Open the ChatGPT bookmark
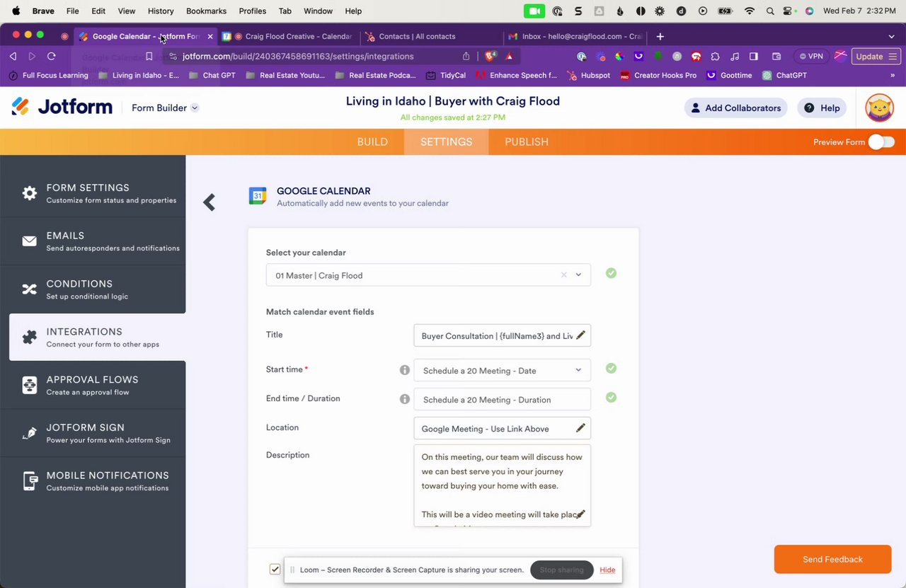 coord(784,75)
